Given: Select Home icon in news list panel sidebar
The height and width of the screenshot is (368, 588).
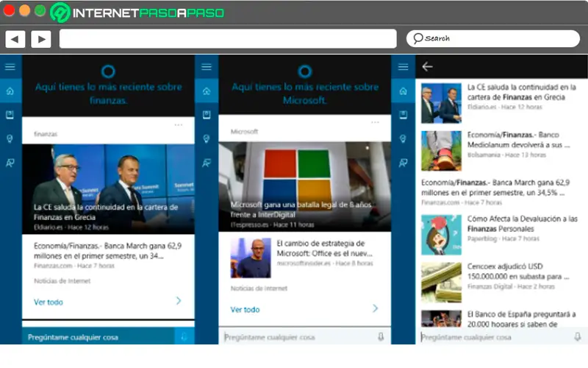Looking at the screenshot, I should tap(403, 91).
